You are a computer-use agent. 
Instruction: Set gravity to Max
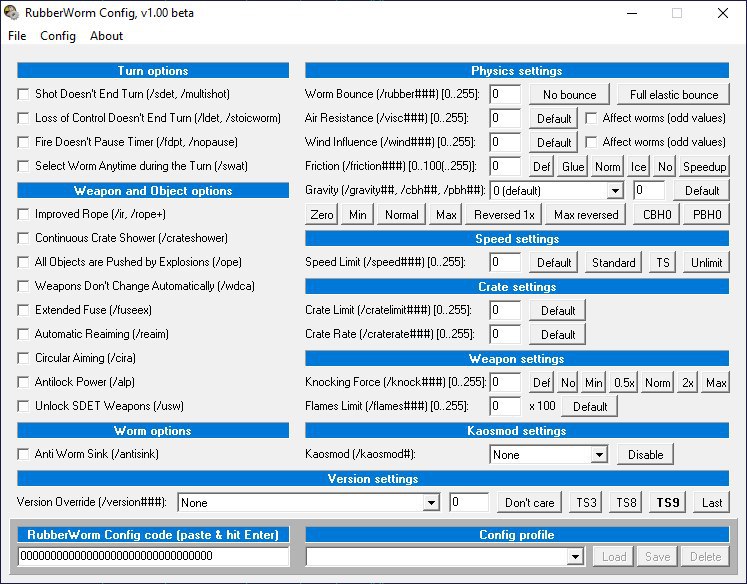[446, 214]
